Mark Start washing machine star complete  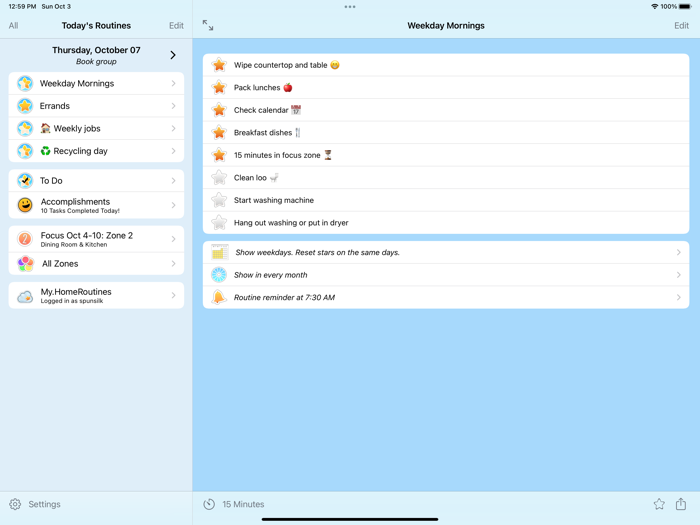point(219,200)
